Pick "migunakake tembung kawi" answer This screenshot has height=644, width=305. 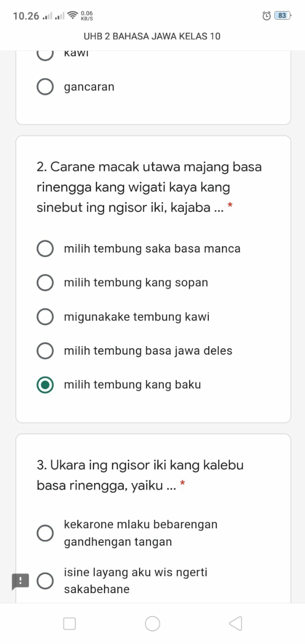tap(45, 317)
